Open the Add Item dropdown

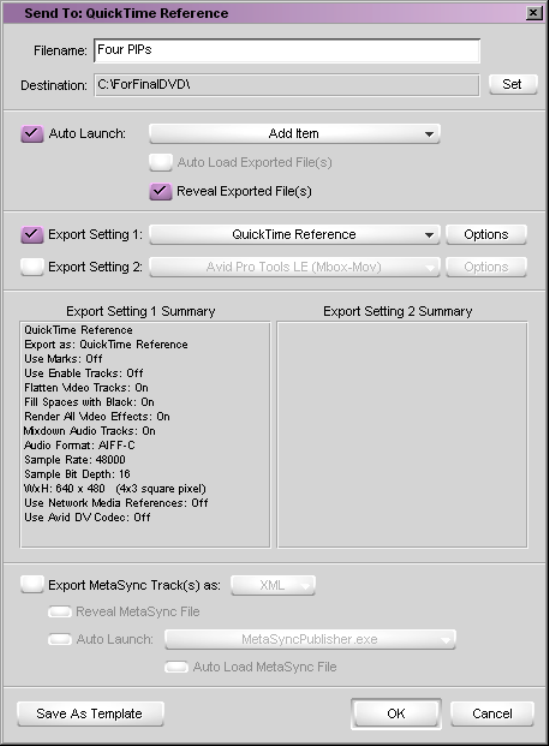coord(294,134)
